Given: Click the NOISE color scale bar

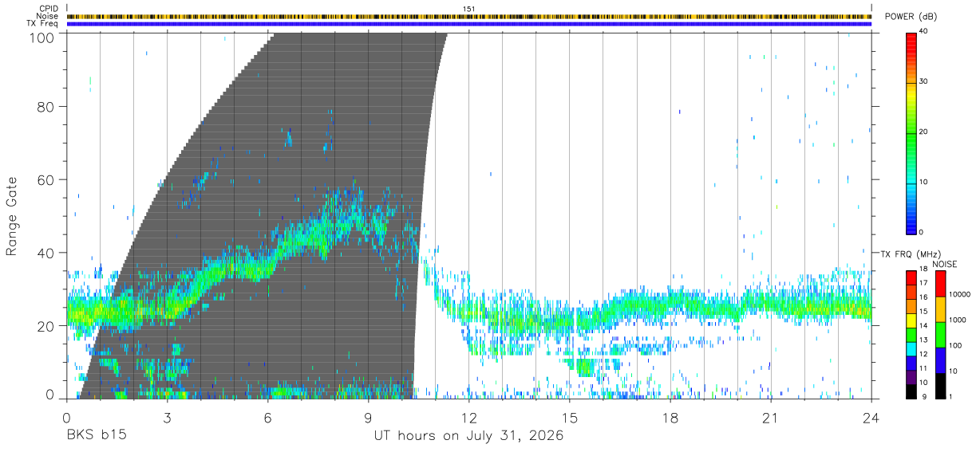Looking at the screenshot, I should 940,334.
